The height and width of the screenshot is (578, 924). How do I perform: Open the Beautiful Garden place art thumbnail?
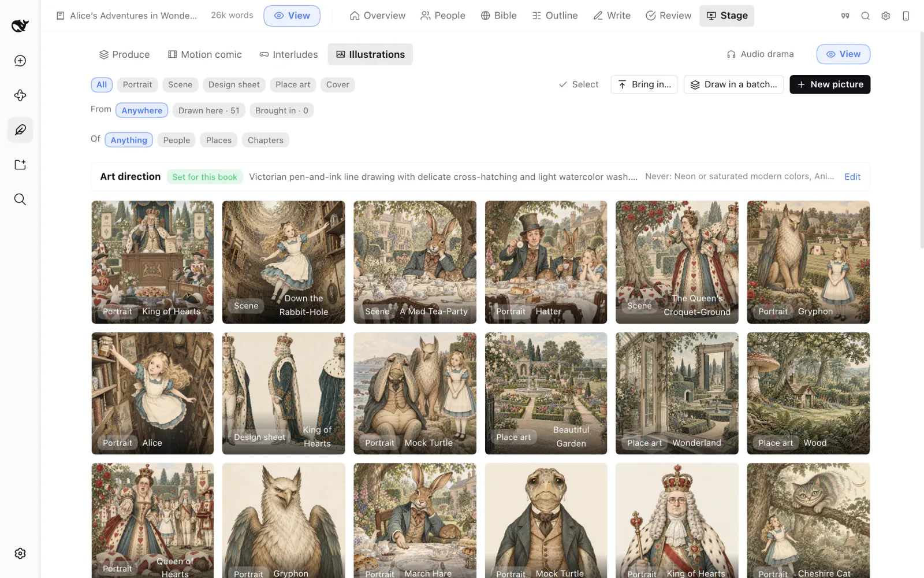click(x=546, y=393)
